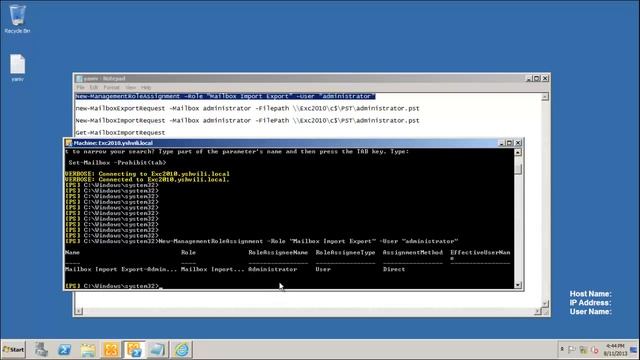Screen dimensions: 640x360
Task: Open the Format menu in Notepad
Action: coord(111,87)
